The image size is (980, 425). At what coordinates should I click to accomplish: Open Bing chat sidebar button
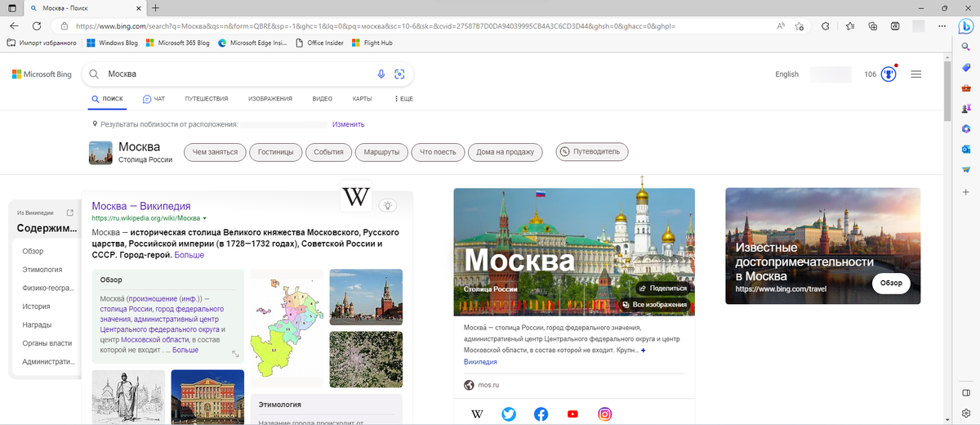pos(964,26)
